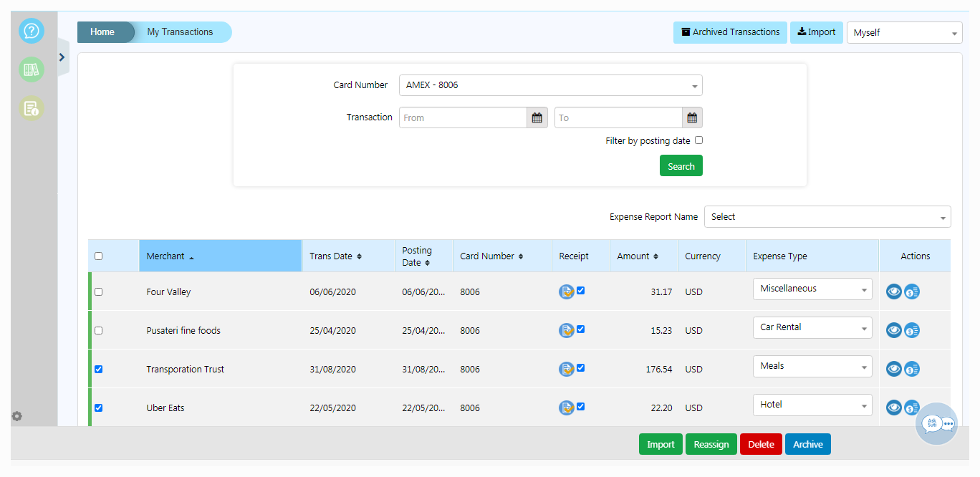Uncheck the Uber Eats row checkbox
Viewport: 980px width, 477px height.
(x=99, y=408)
